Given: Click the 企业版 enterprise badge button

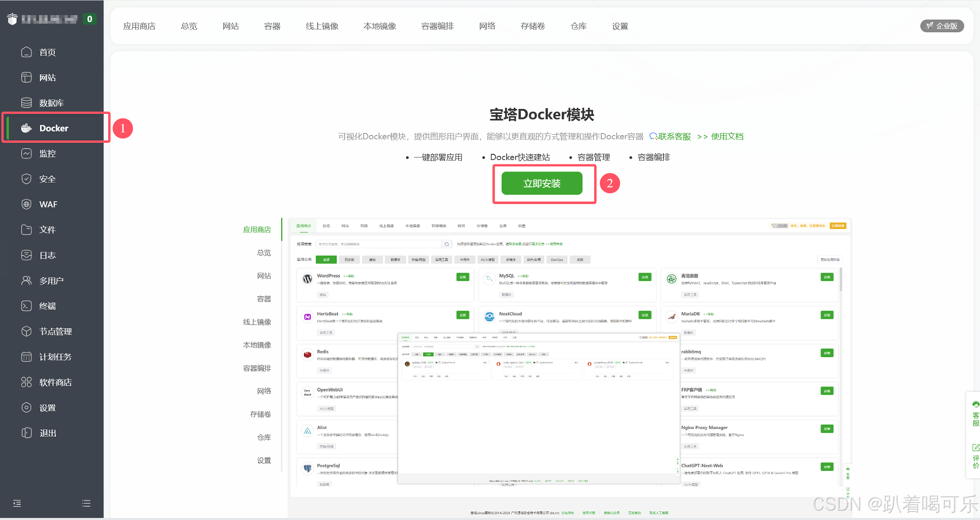Looking at the screenshot, I should (x=942, y=26).
